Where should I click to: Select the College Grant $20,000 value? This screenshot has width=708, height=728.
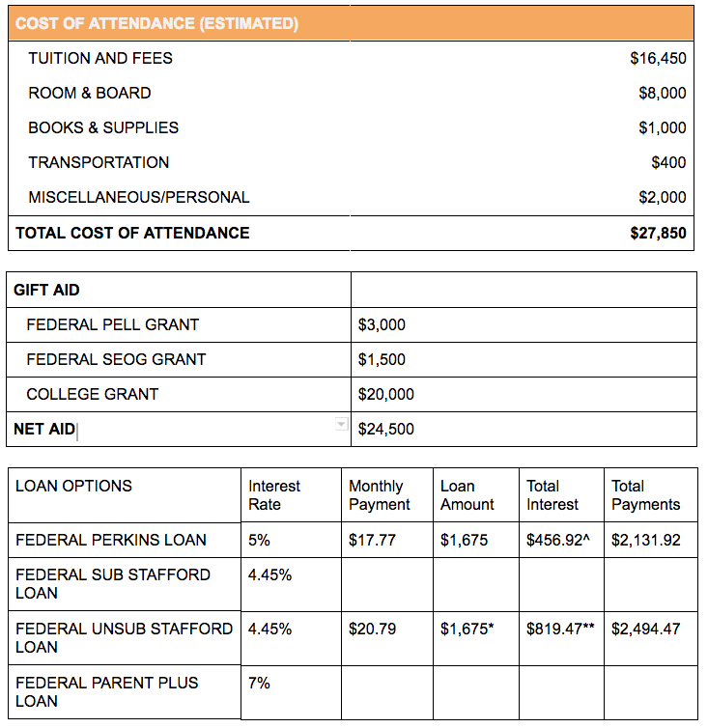[x=385, y=394]
